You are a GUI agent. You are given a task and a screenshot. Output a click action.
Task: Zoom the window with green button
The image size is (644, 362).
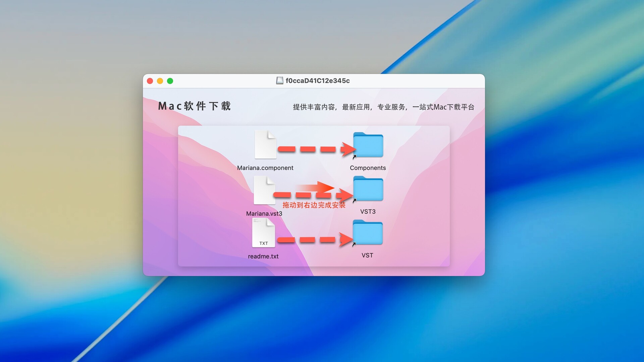[x=170, y=81]
